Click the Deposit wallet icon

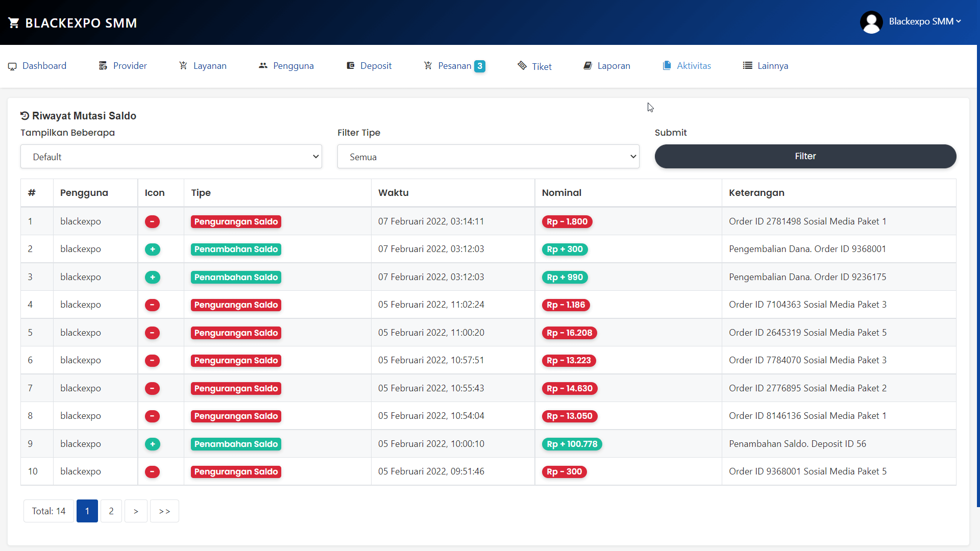[351, 65]
